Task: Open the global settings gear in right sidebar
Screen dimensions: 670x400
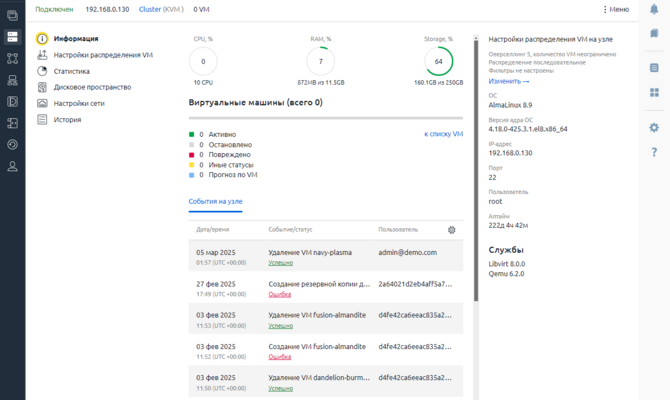Action: (x=654, y=127)
